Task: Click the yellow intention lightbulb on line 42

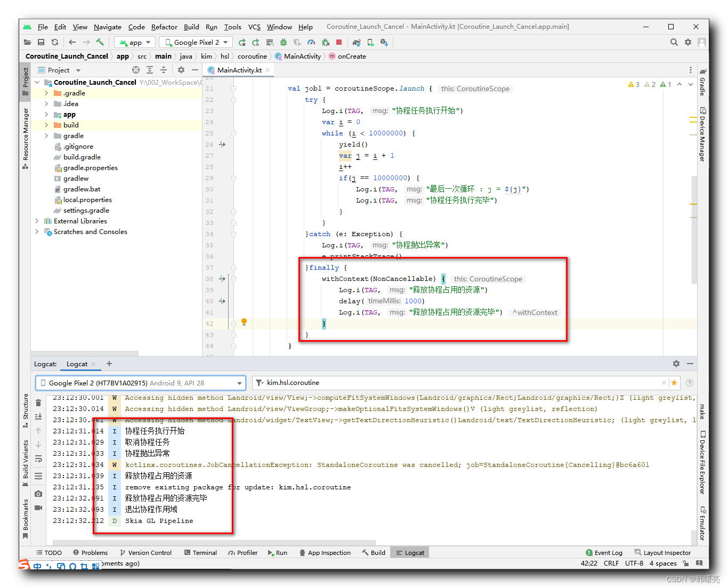Action: (244, 322)
